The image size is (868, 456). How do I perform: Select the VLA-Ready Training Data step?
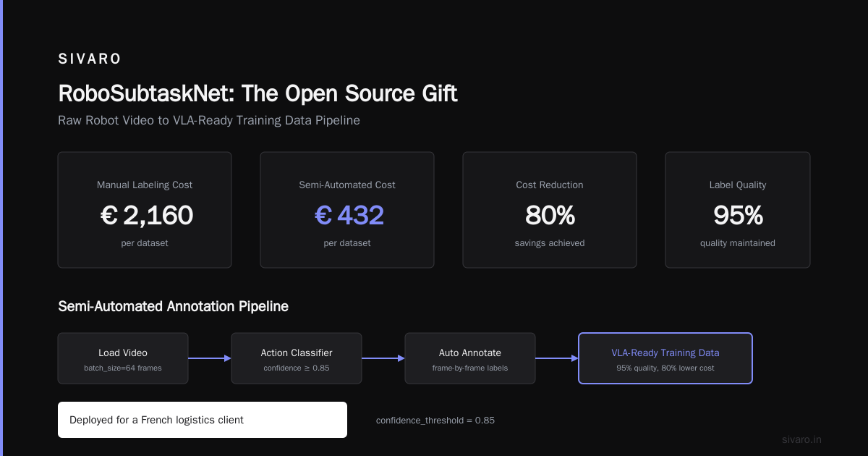[665, 358]
